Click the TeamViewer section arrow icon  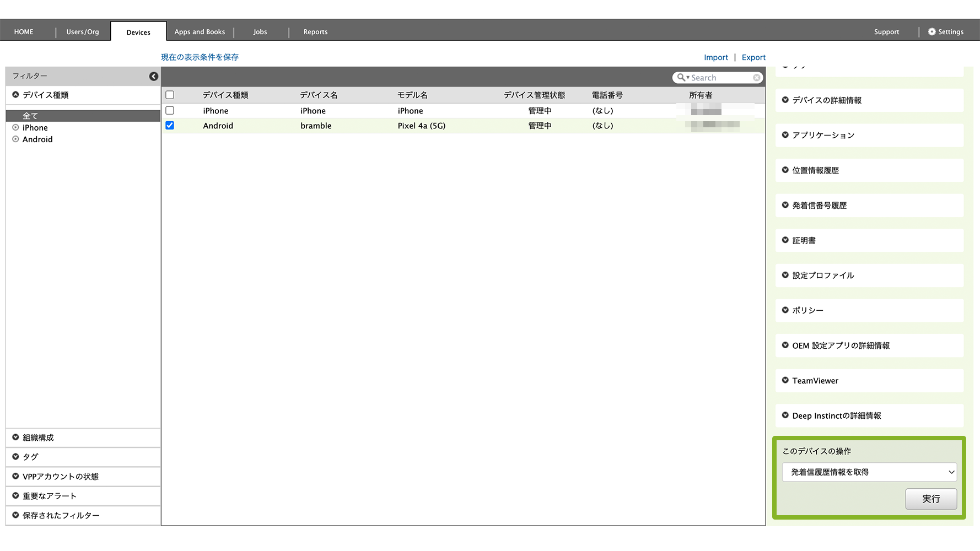pyautogui.click(x=785, y=380)
